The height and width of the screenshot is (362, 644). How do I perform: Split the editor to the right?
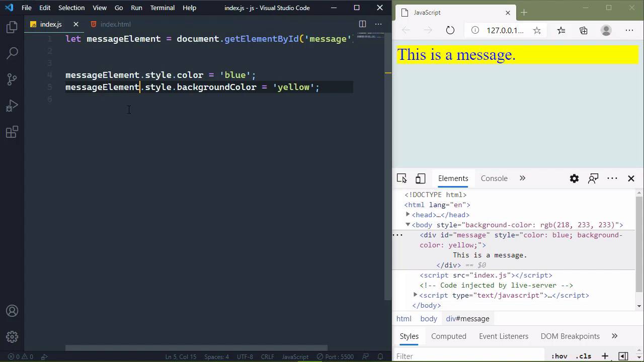click(x=362, y=24)
